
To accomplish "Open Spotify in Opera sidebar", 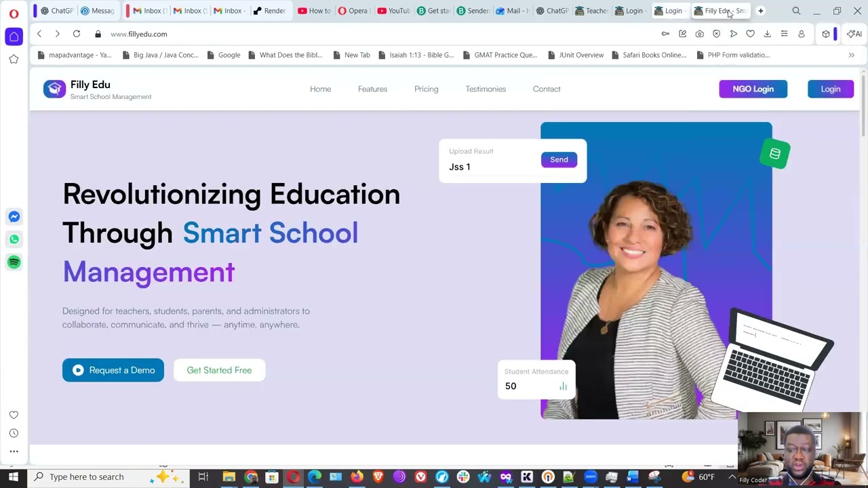I will (x=14, y=262).
